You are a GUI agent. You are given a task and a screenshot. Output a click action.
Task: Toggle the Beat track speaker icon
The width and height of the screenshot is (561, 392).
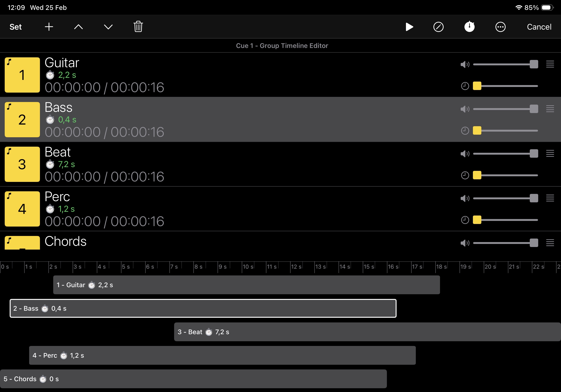point(465,154)
